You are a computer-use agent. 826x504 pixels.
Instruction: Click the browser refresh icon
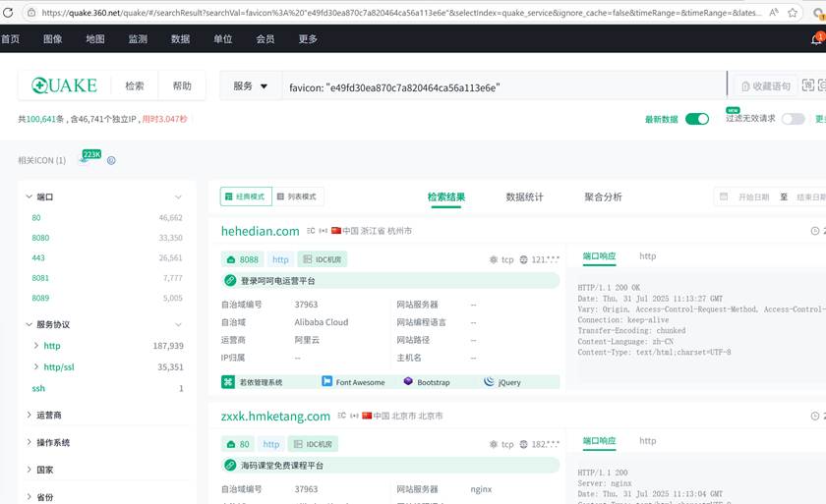click(x=8, y=12)
